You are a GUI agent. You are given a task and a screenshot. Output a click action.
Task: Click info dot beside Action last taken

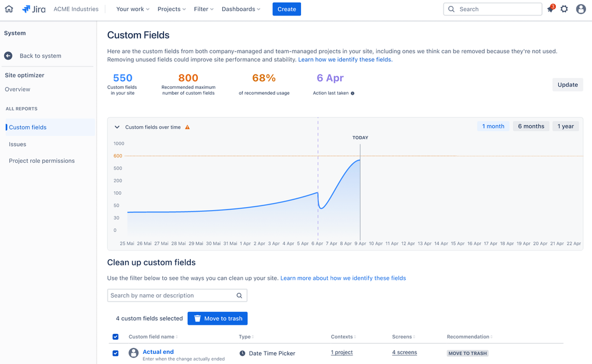point(353,93)
